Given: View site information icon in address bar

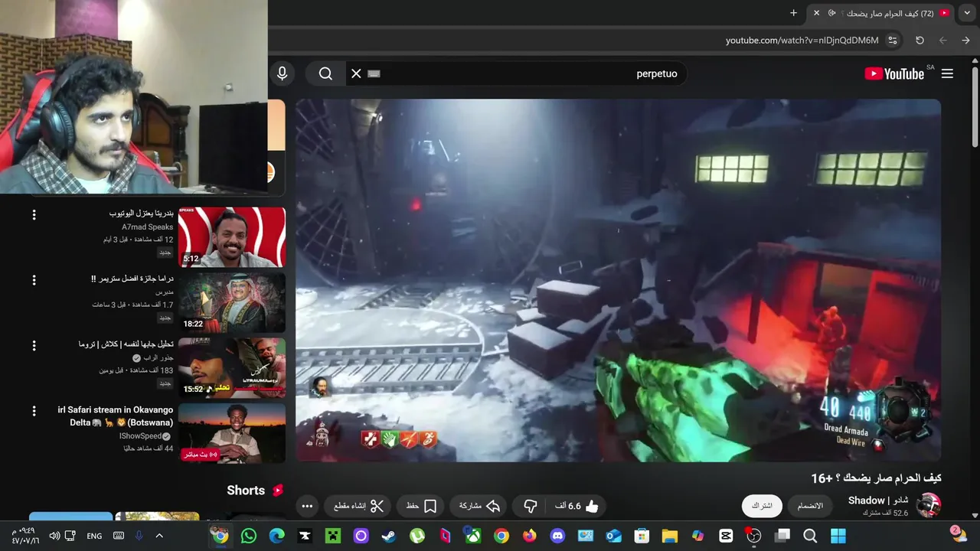Looking at the screenshot, I should [x=893, y=41].
